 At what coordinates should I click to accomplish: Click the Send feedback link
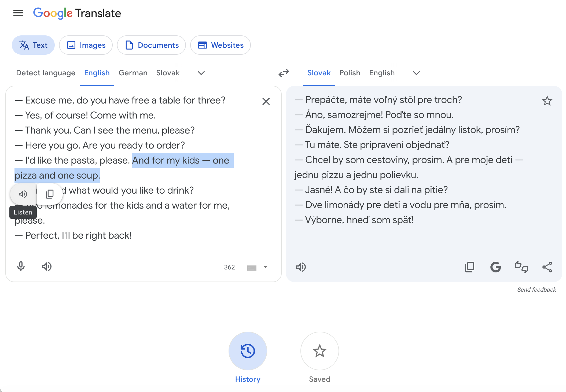(536, 289)
